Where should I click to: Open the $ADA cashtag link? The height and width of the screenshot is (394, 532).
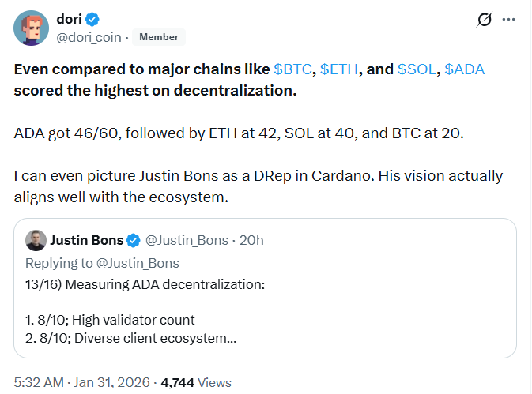click(464, 69)
